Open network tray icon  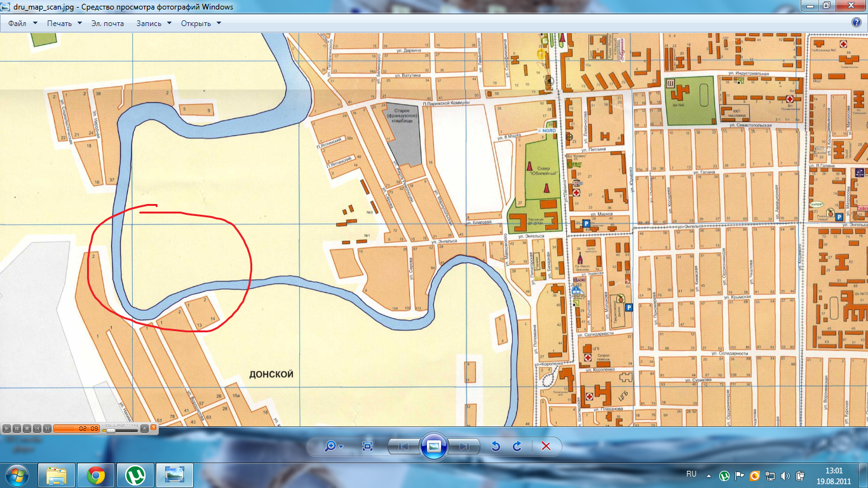770,475
